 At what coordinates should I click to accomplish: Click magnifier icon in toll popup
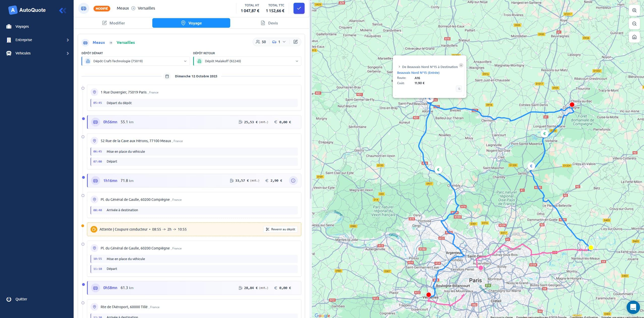coord(459,89)
